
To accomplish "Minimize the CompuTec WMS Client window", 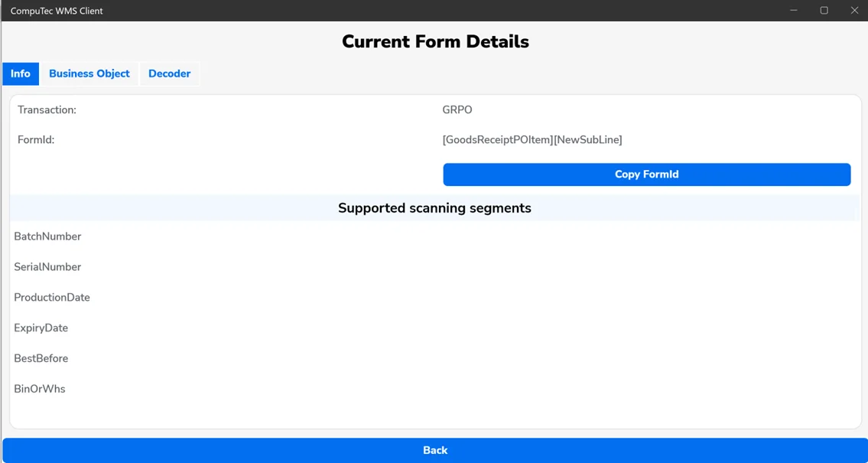I will pyautogui.click(x=794, y=10).
